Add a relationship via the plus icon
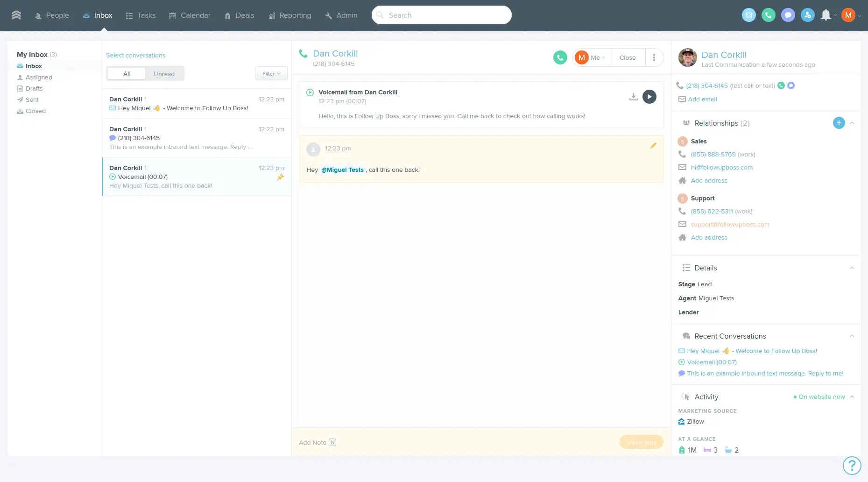868x482 pixels. [x=839, y=123]
